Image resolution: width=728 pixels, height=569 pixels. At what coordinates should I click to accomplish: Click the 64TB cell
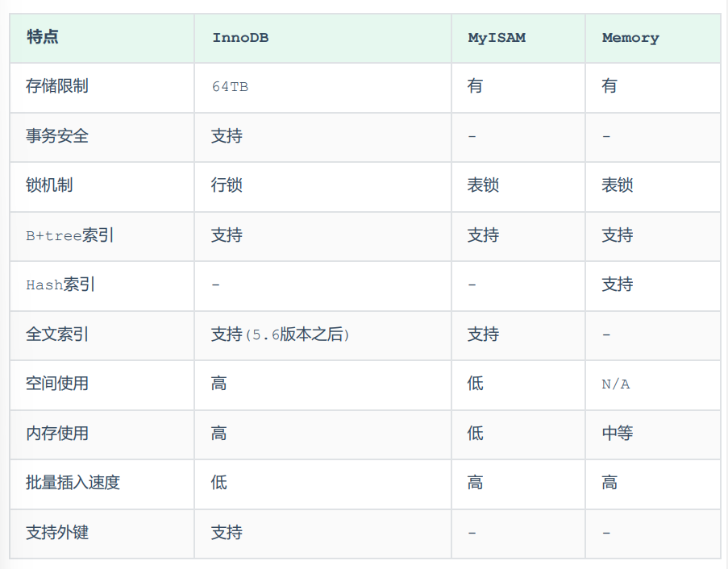[x=230, y=87]
